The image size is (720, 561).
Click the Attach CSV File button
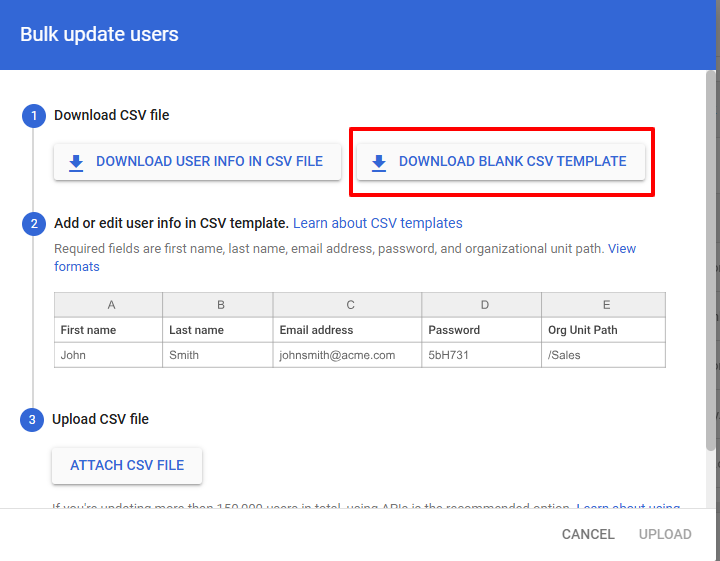127,466
